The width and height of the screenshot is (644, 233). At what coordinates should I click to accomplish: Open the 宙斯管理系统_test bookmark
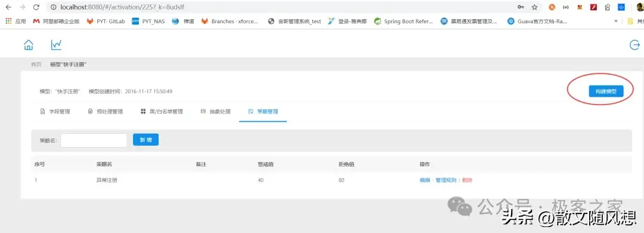(x=295, y=22)
